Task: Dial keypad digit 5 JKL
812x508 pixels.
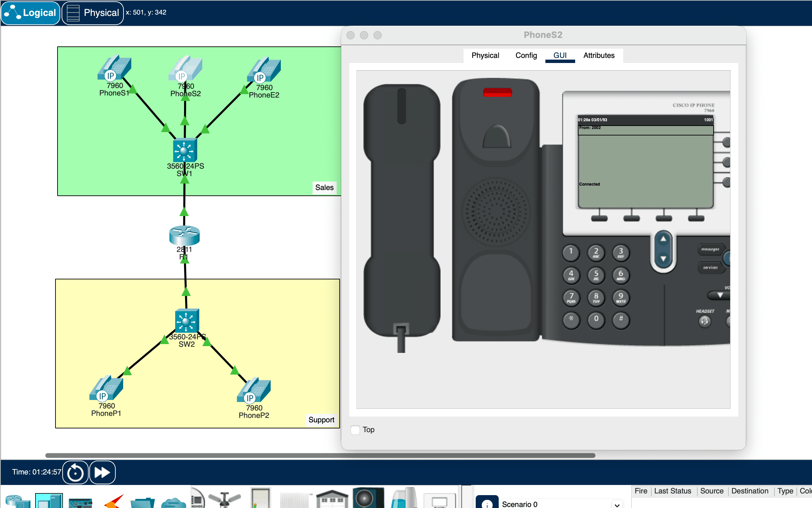Action: [596, 275]
